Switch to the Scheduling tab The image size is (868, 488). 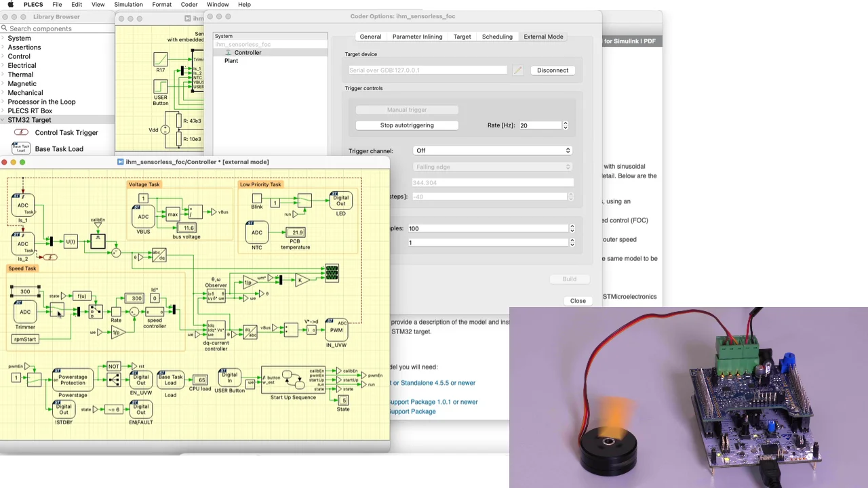pyautogui.click(x=497, y=37)
